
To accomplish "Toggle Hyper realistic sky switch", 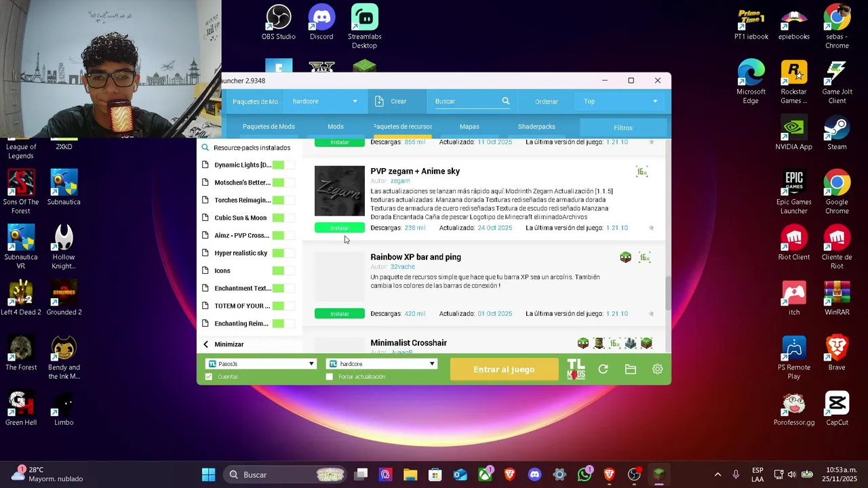I will [x=283, y=253].
